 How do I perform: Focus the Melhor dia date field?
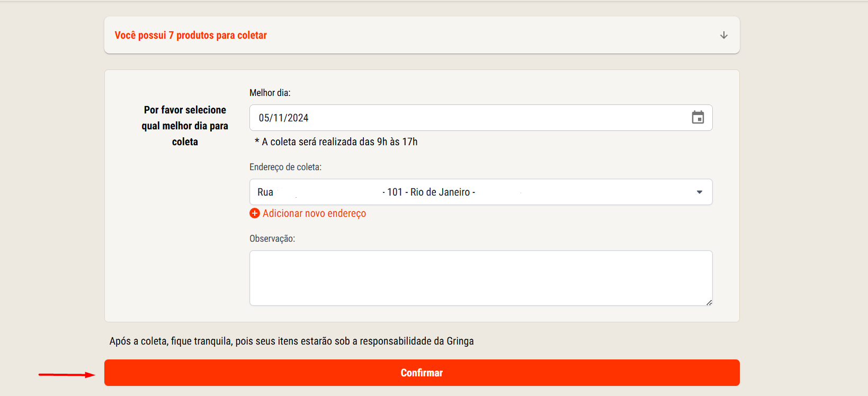481,118
